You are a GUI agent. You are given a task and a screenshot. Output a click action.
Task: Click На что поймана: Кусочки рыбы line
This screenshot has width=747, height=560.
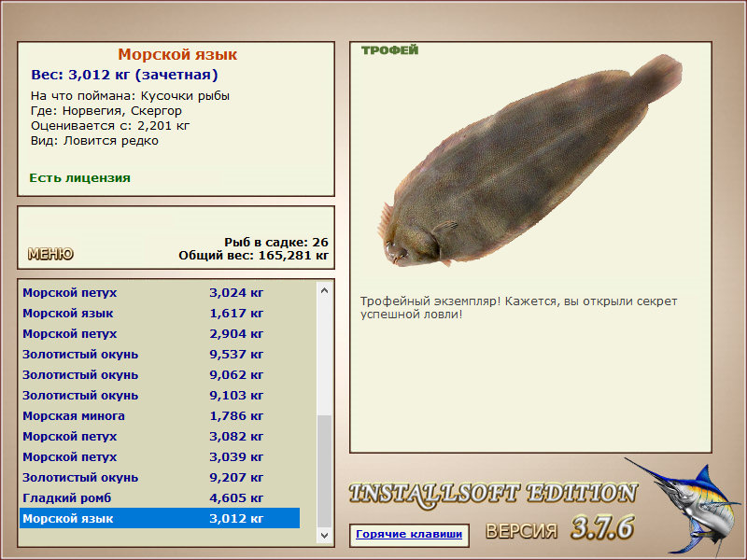130,96
